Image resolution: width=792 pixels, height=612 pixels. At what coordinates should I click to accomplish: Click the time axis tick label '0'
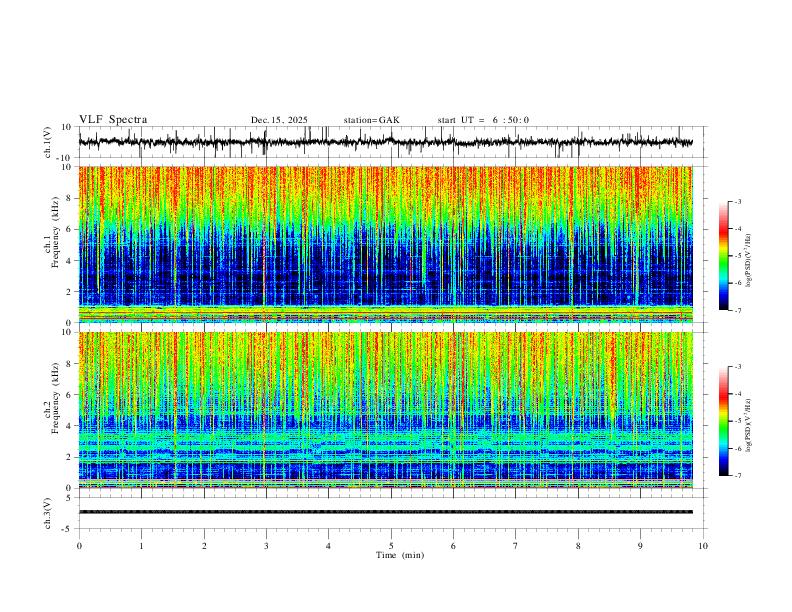(x=79, y=546)
